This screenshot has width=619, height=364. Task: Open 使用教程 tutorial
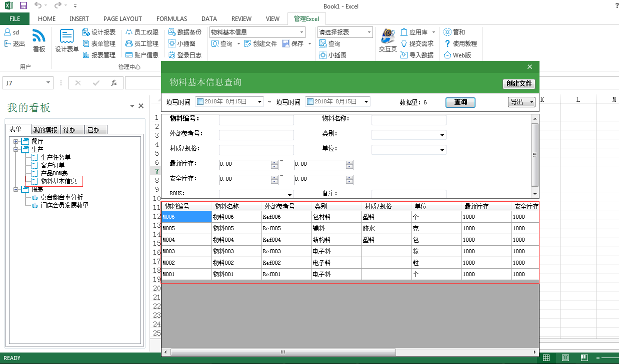(460, 43)
